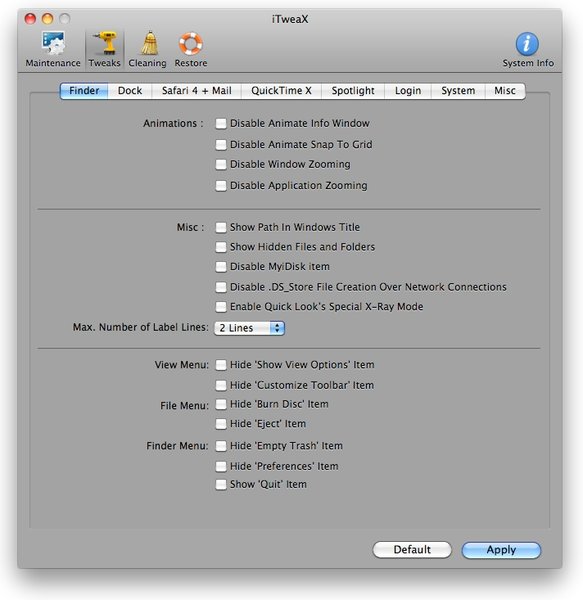Select the QuickTime X tab
This screenshot has width=583, height=600.
(x=281, y=91)
